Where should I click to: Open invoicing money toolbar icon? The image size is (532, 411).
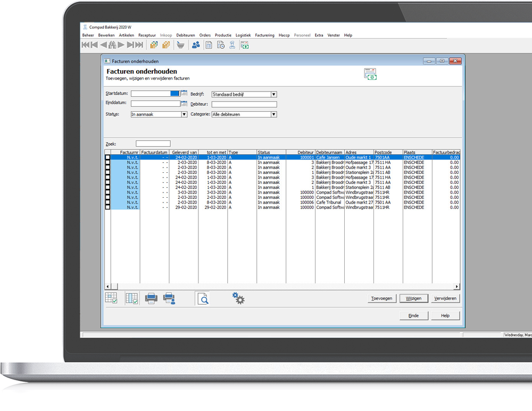tap(245, 45)
